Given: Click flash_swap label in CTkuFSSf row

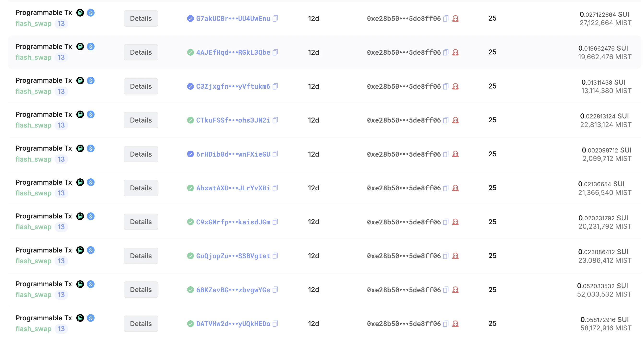Looking at the screenshot, I should tap(34, 125).
